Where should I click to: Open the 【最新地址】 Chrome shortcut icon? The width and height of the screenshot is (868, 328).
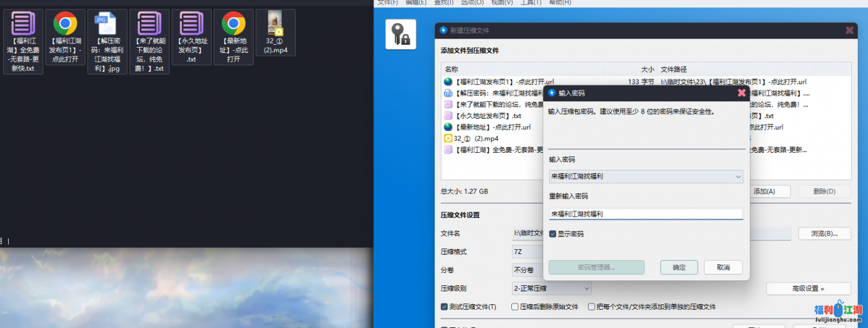(x=233, y=24)
